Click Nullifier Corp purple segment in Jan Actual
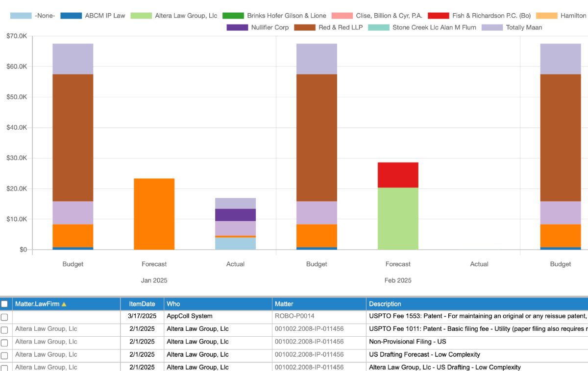 click(235, 215)
